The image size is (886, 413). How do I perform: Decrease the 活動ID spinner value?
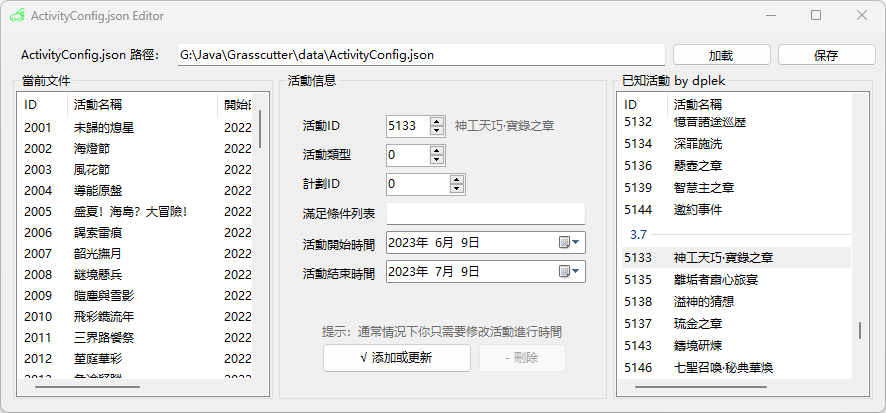pos(437,130)
